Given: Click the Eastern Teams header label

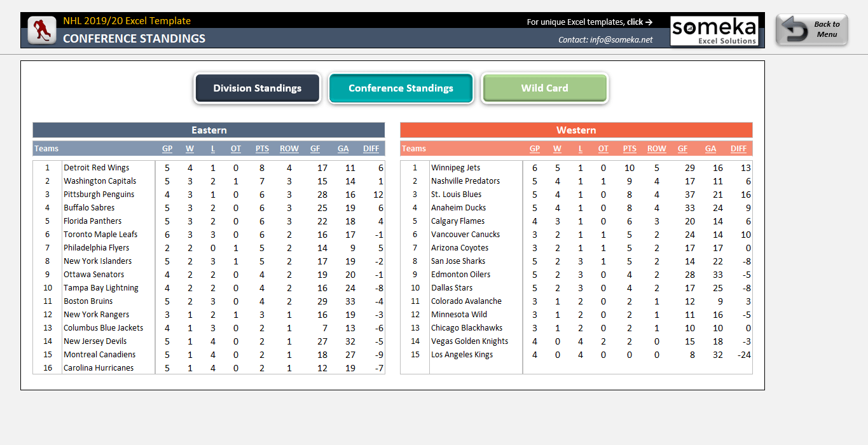Looking at the screenshot, I should tap(46, 149).
